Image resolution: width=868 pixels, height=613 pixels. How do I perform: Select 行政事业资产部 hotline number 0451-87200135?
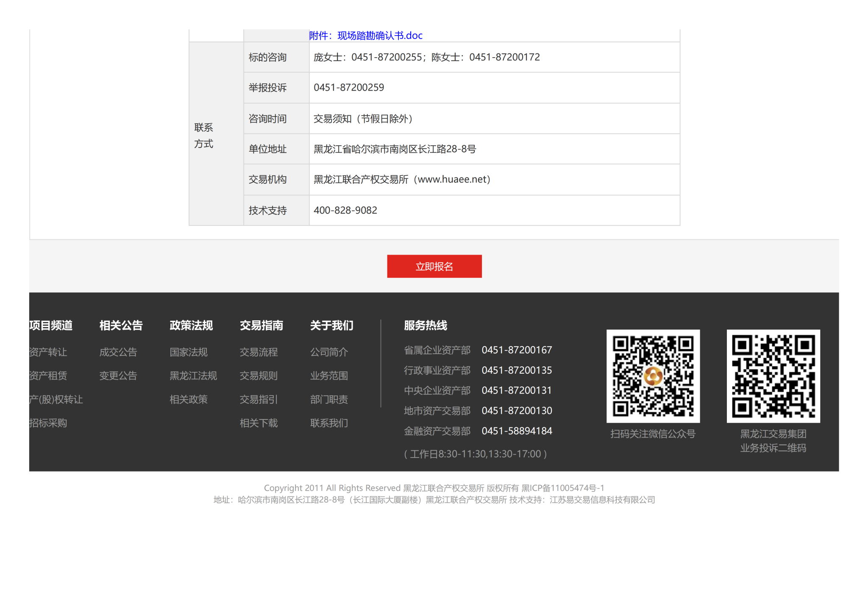[x=517, y=370]
